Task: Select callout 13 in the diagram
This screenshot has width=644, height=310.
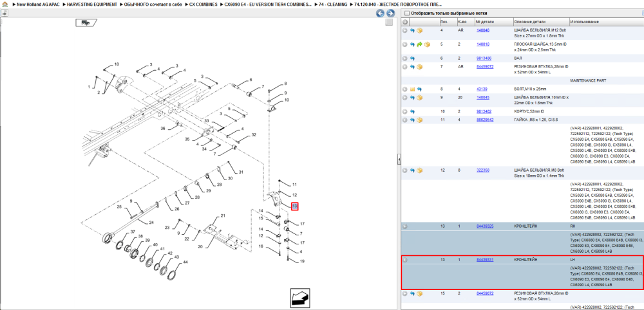Action: coord(294,206)
